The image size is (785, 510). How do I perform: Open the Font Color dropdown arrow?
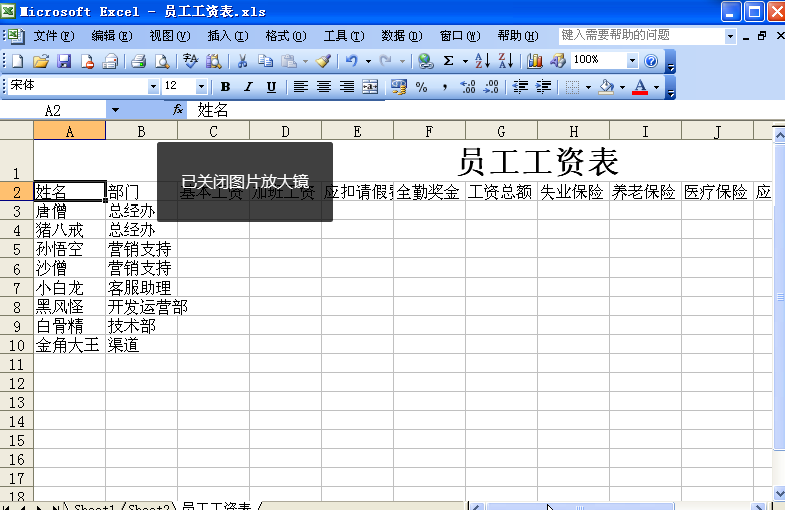(656, 87)
